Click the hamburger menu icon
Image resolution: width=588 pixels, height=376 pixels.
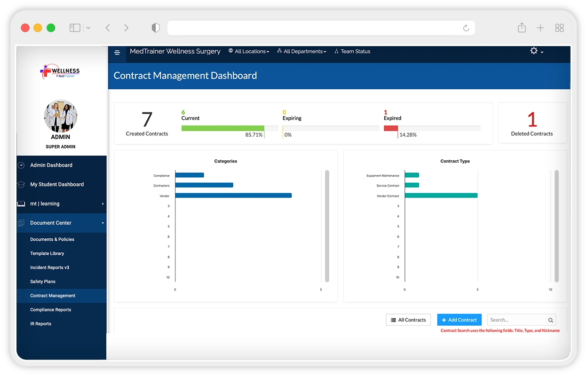(x=117, y=53)
